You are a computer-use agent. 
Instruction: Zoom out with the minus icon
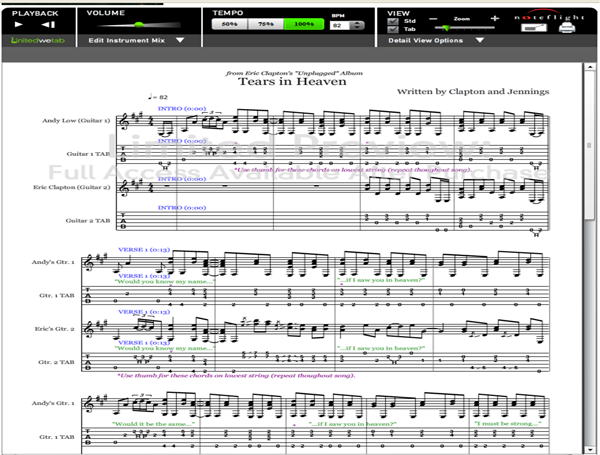(x=433, y=19)
